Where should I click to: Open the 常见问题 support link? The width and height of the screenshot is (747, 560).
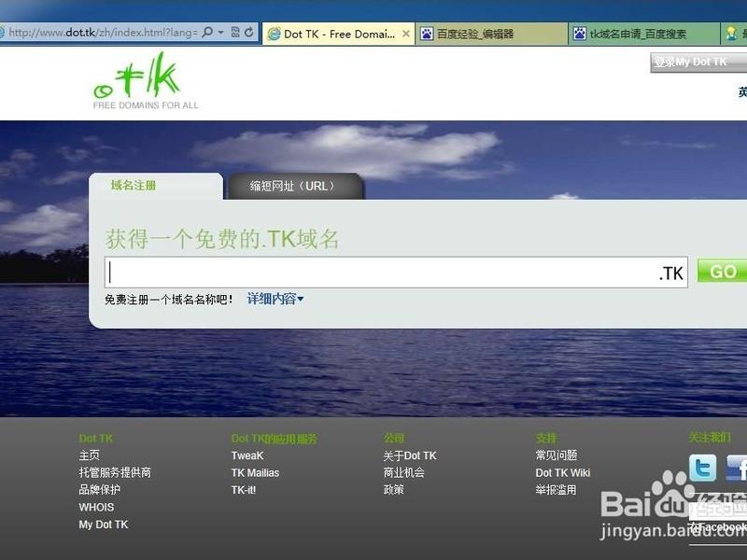click(x=556, y=455)
